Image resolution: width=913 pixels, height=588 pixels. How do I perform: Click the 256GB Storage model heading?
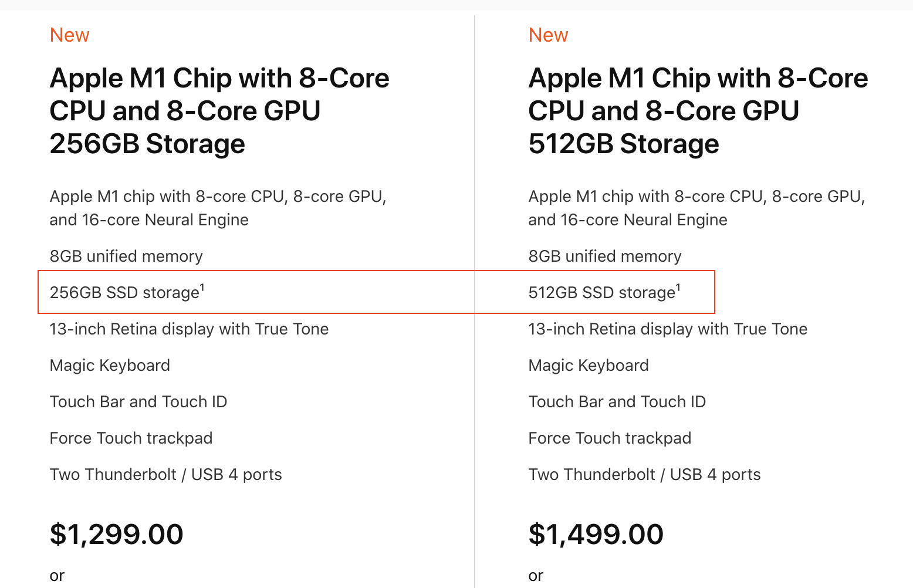(x=219, y=111)
